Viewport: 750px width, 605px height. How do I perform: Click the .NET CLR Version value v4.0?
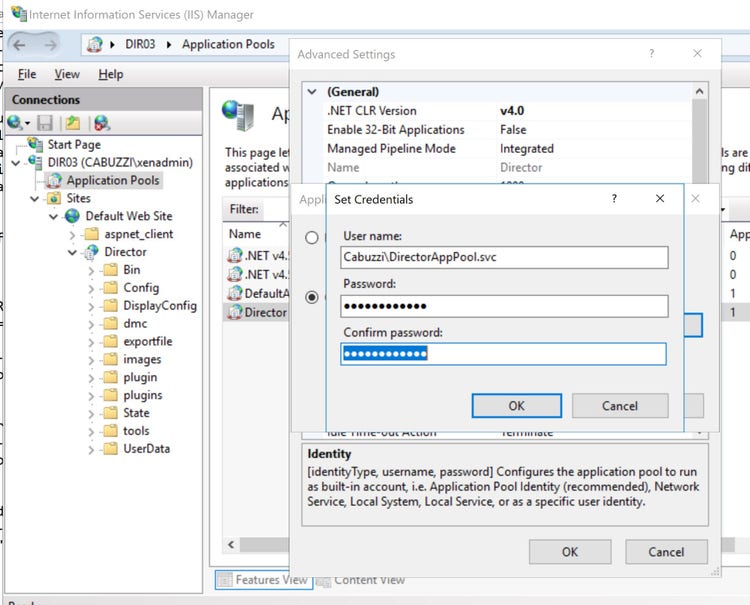[x=512, y=111]
